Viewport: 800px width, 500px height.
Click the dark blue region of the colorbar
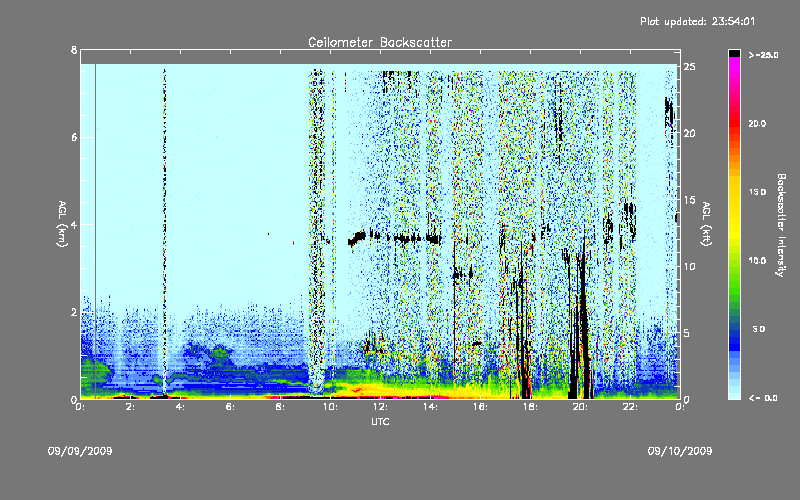734,339
